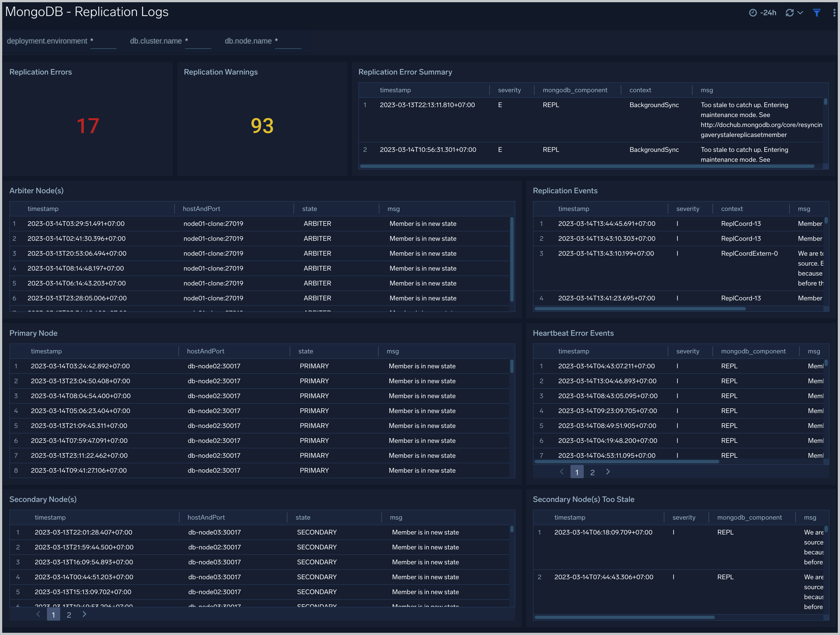The image size is (840, 635).
Task: Sort Replication Error Summary by timestamp column
Action: coord(395,90)
